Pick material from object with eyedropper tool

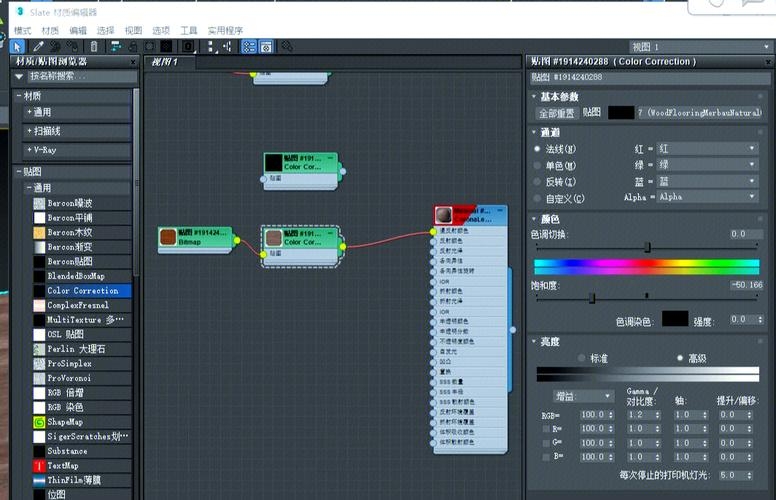[38, 47]
